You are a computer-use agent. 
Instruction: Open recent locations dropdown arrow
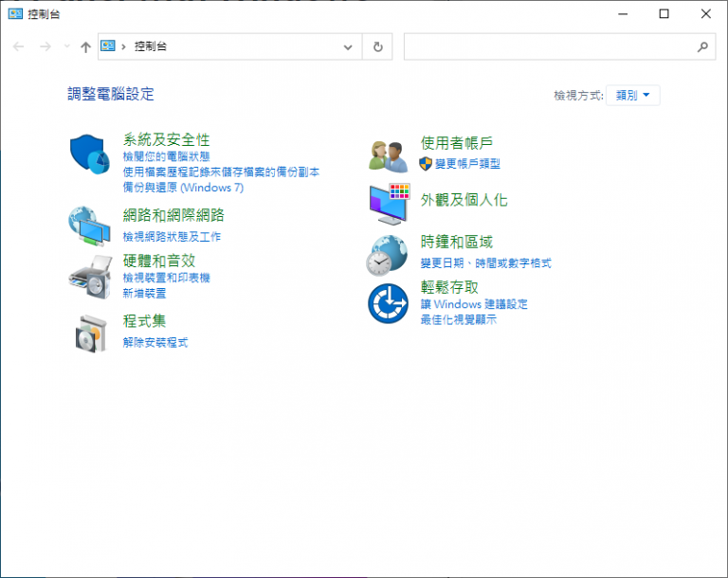[67, 46]
